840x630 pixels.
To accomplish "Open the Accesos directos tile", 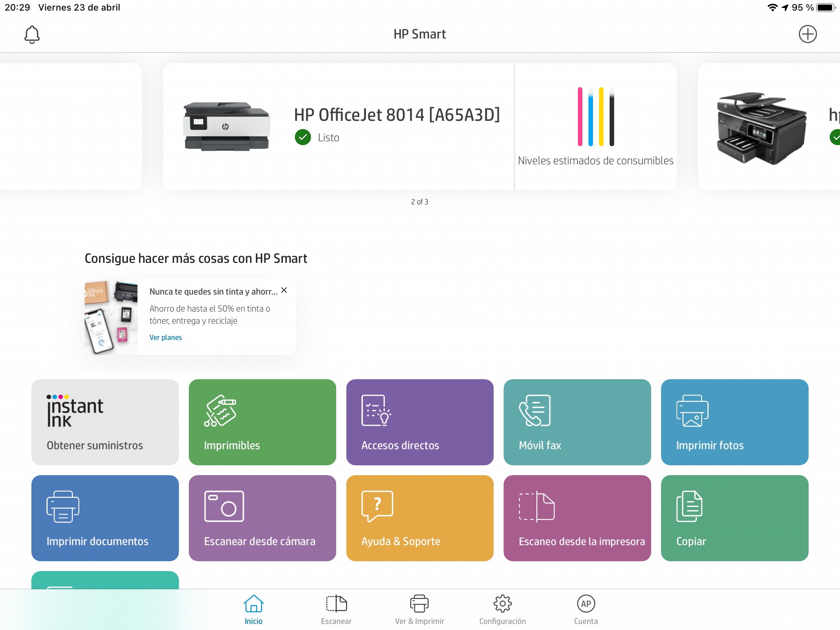I will 420,422.
